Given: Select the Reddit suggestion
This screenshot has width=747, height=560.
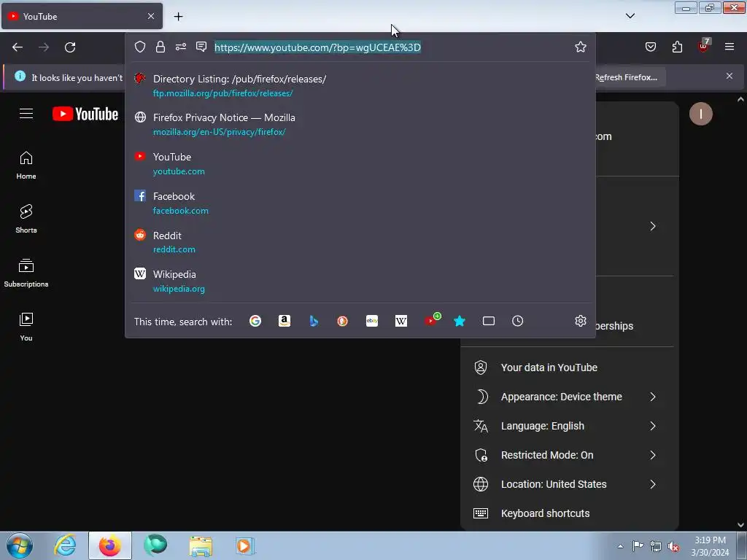Looking at the screenshot, I should pos(360,242).
